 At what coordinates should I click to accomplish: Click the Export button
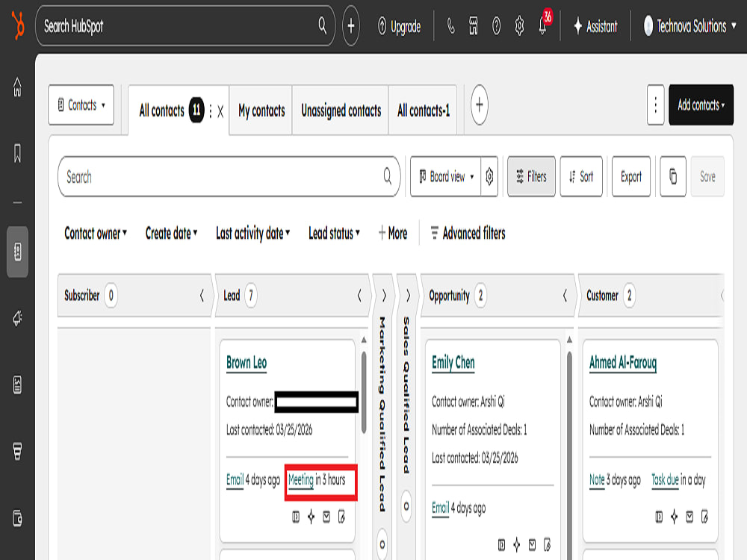[630, 177]
